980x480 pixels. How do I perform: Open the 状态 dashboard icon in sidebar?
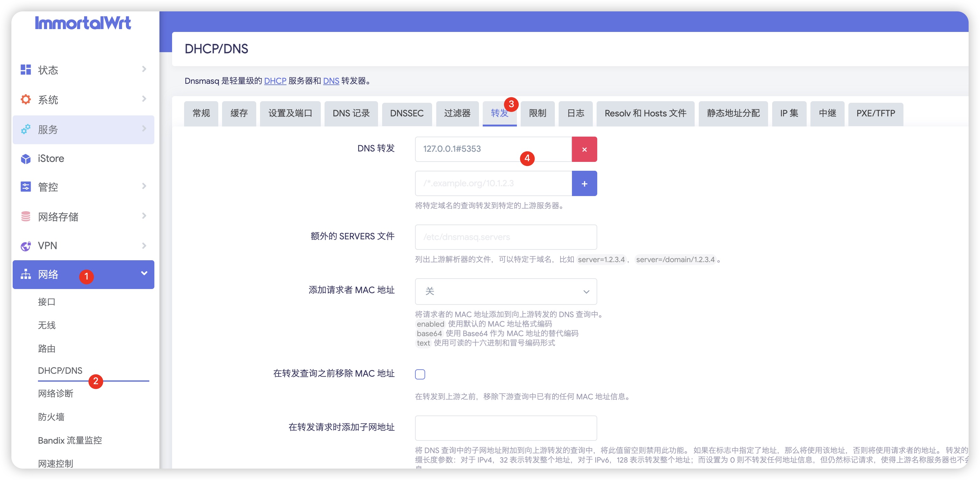25,70
